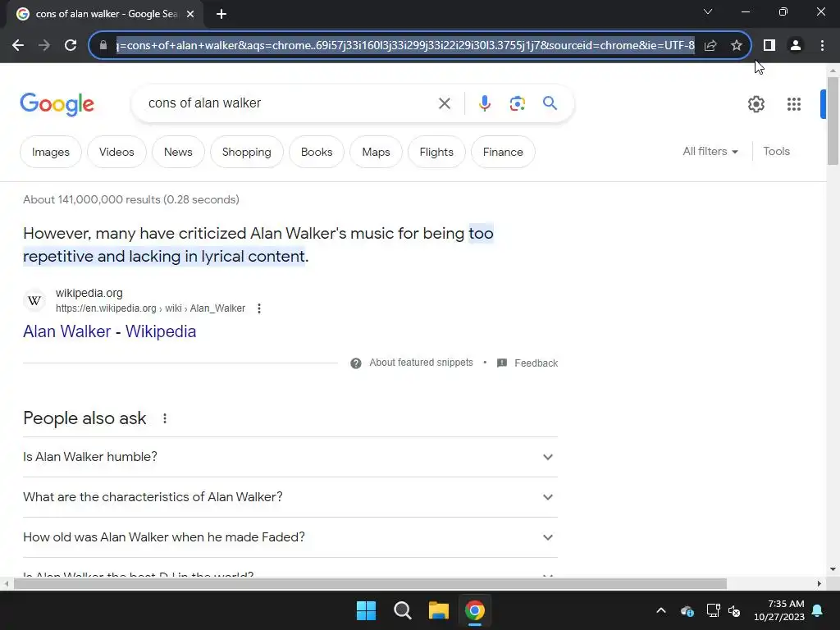Open the notifications bell
The width and height of the screenshot is (840, 630).
click(818, 610)
